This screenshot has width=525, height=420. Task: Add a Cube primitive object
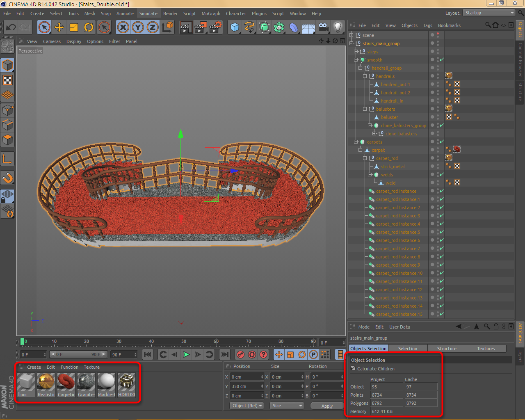pos(235,27)
